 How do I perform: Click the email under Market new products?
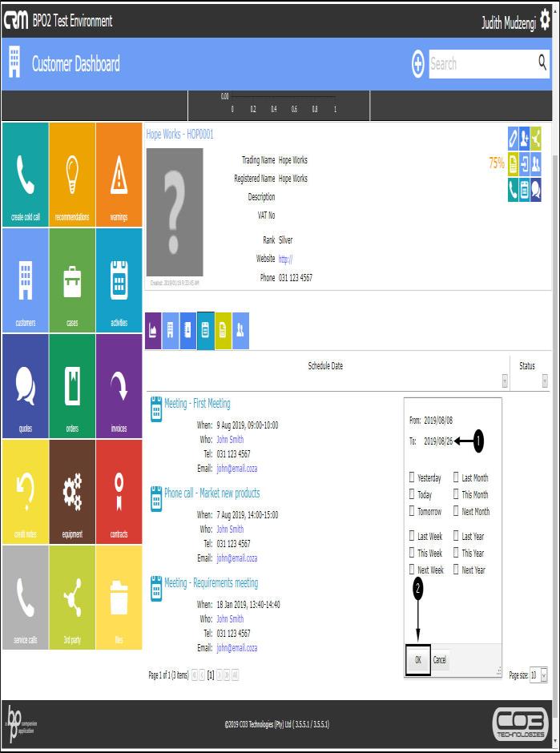237,558
